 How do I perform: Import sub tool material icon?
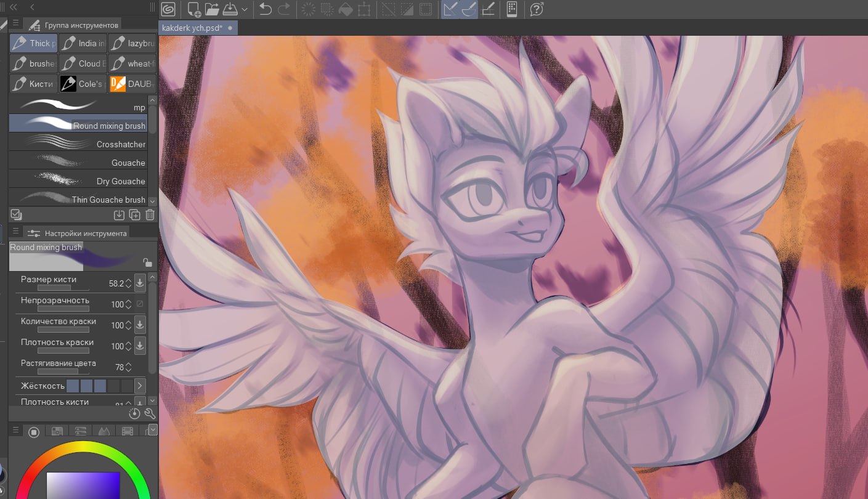[119, 215]
